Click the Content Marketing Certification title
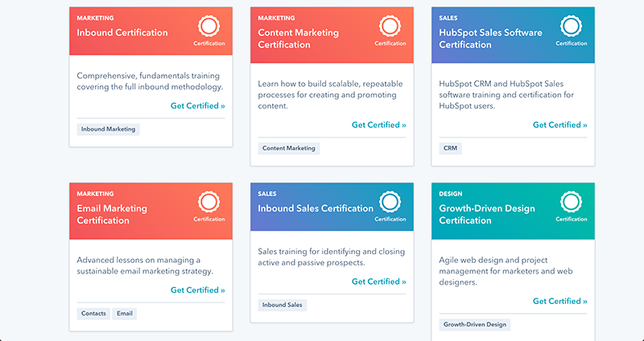This screenshot has height=341, width=644. point(299,39)
